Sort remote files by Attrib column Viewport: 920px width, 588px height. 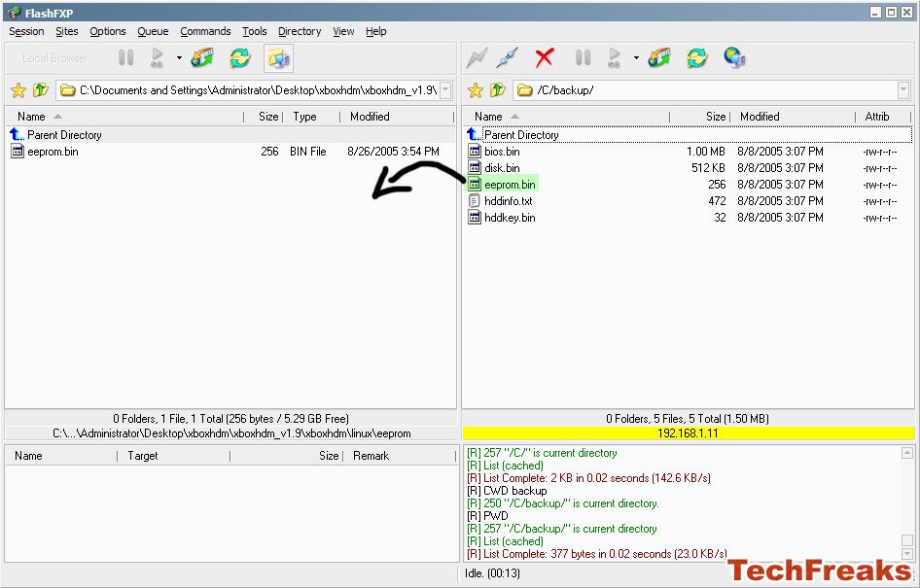[x=883, y=117]
